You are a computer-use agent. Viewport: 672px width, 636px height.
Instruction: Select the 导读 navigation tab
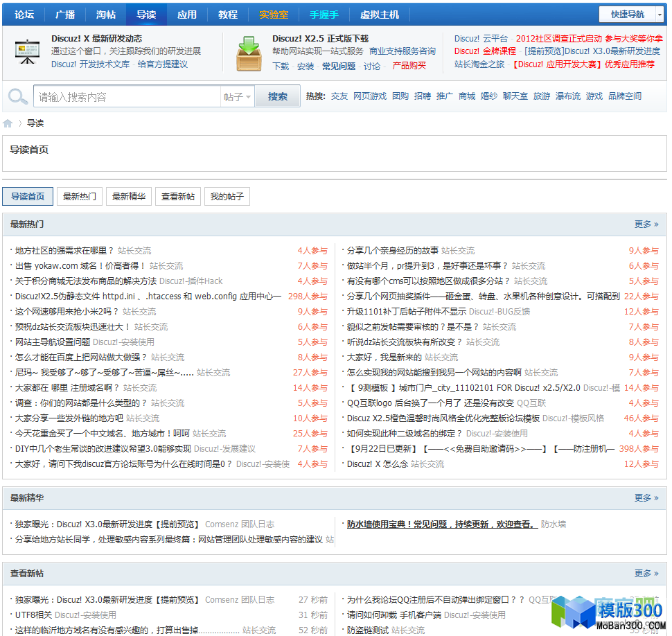tap(146, 15)
